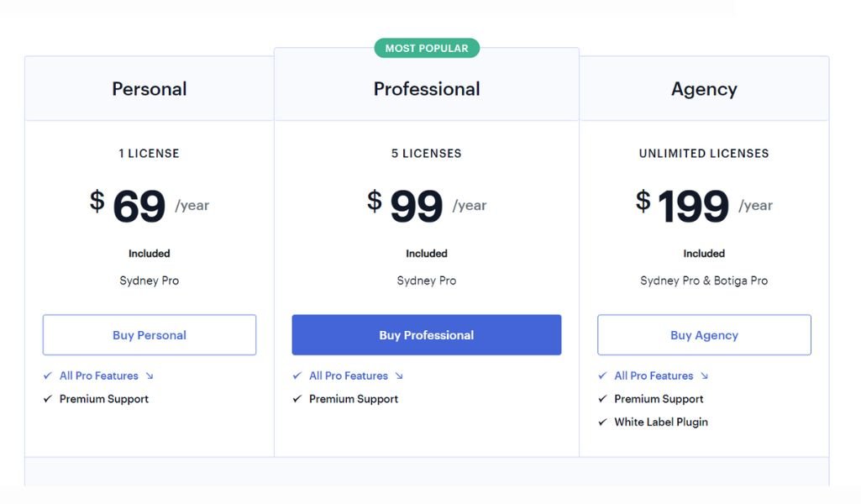Click checkmark beside Personal Premium Support
This screenshot has height=504, width=861.
[48, 399]
